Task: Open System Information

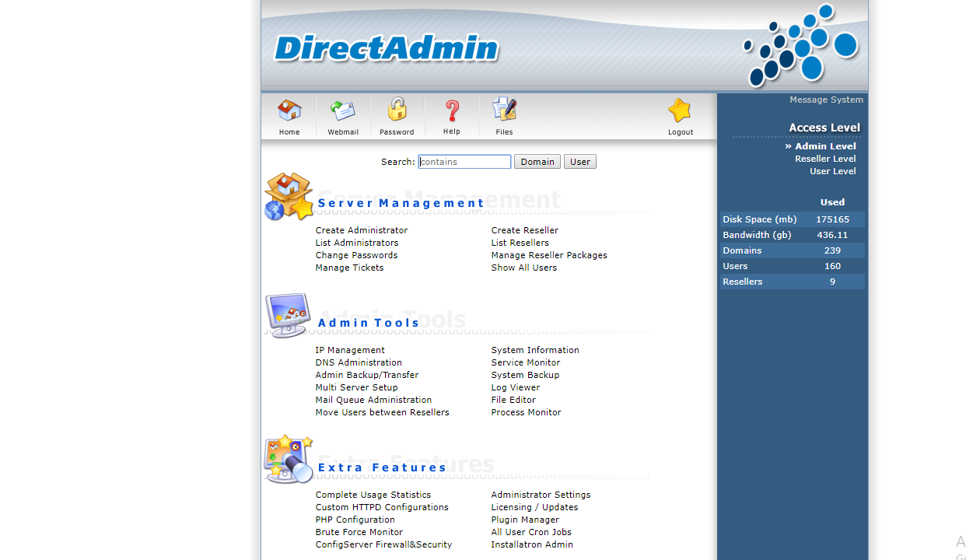Action: pos(535,350)
